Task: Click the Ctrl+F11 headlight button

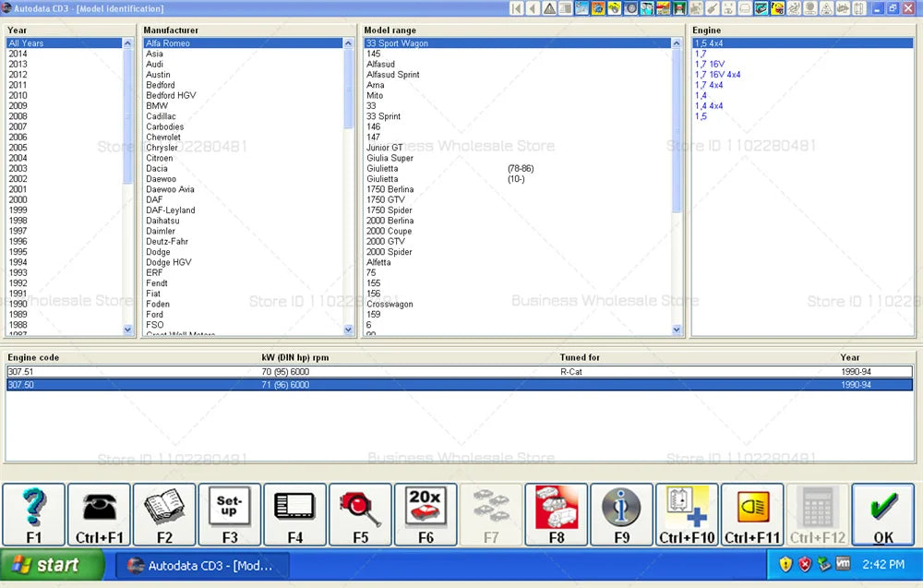Action: coord(753,514)
